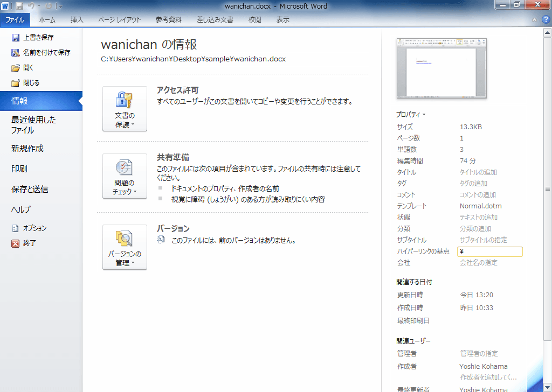The width and height of the screenshot is (552, 392).
Task: Click タイトルの追加 field
Action: tap(478, 172)
